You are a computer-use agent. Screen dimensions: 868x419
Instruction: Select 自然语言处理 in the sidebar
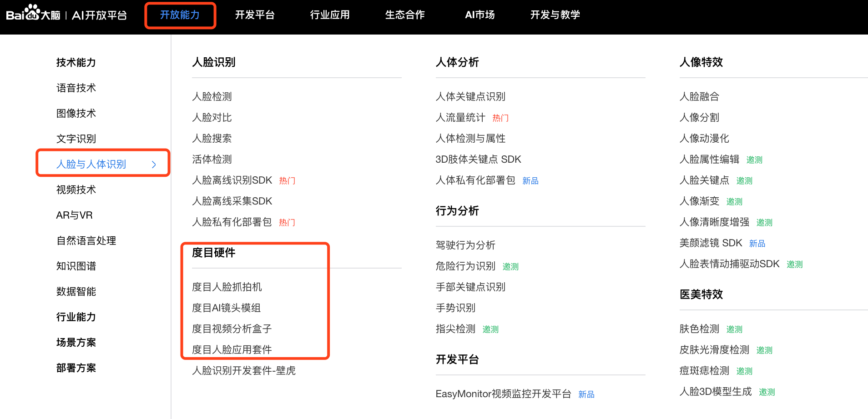pyautogui.click(x=86, y=240)
